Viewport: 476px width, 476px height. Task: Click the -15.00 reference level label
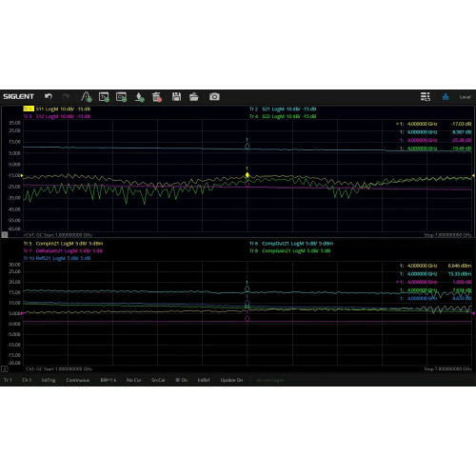(14, 175)
